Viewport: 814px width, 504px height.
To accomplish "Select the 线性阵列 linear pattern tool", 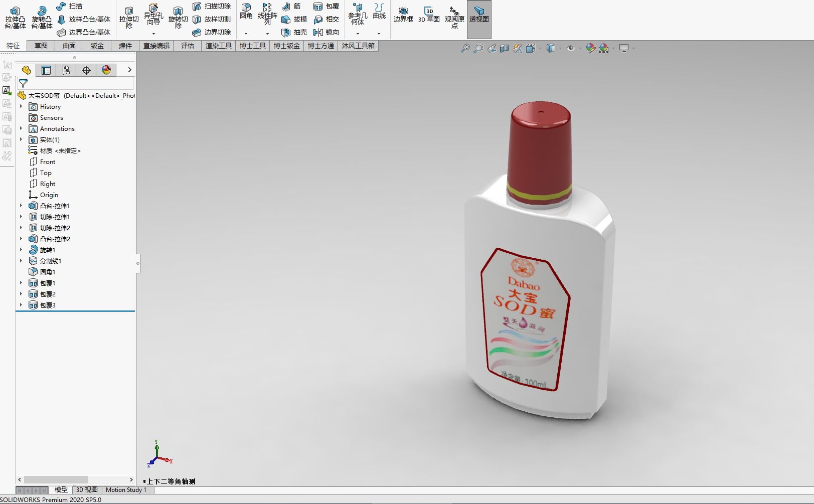I will click(x=267, y=14).
